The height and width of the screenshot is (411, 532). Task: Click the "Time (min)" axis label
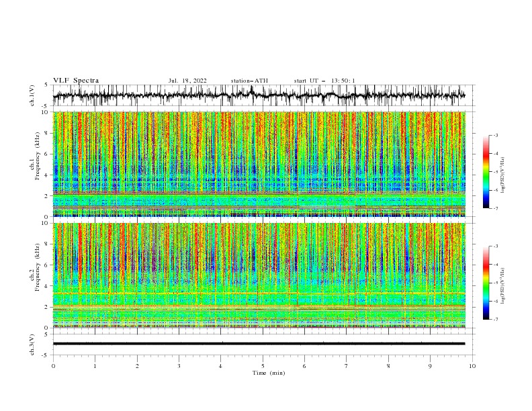coord(269,373)
